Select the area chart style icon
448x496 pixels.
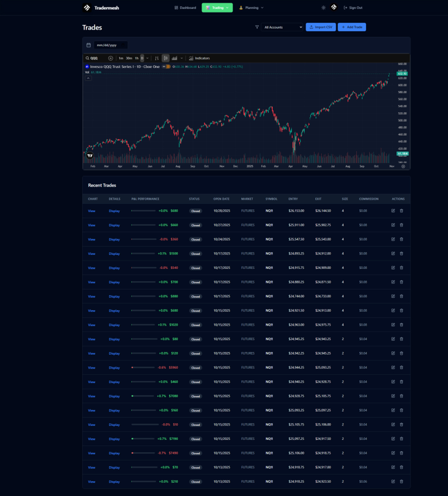pyautogui.click(x=174, y=58)
